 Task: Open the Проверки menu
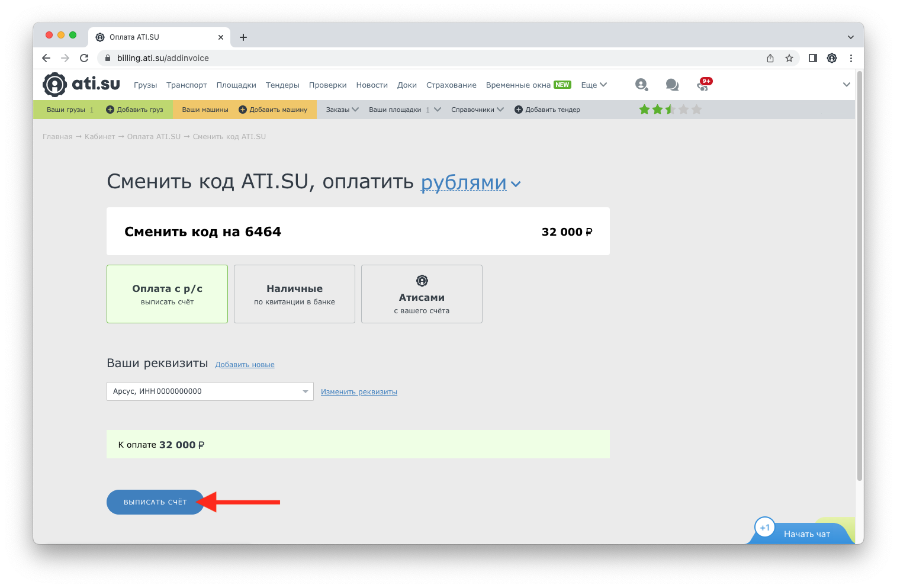327,85
